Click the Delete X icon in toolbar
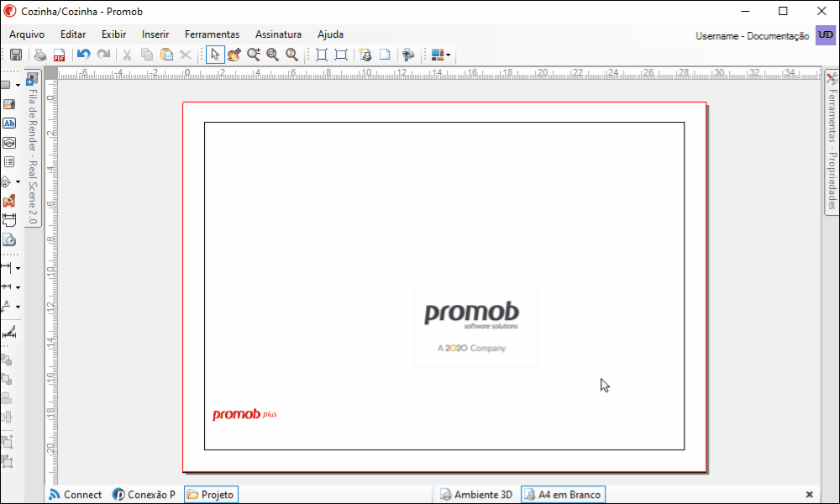840x504 pixels. 186,55
